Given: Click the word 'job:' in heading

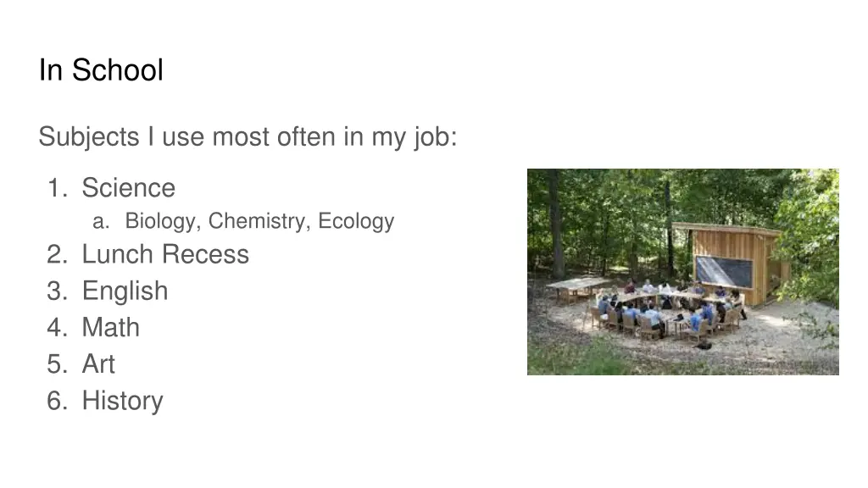Looking at the screenshot, I should 436,137.
